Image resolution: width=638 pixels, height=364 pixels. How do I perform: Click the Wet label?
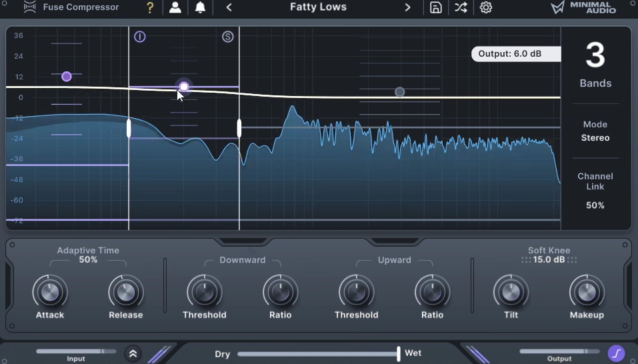(x=413, y=353)
